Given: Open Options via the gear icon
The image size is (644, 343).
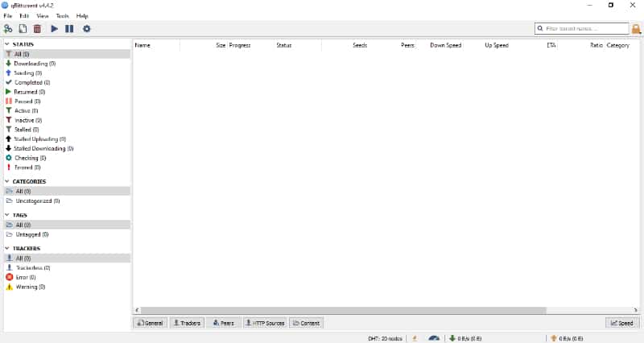Looking at the screenshot, I should [x=87, y=29].
